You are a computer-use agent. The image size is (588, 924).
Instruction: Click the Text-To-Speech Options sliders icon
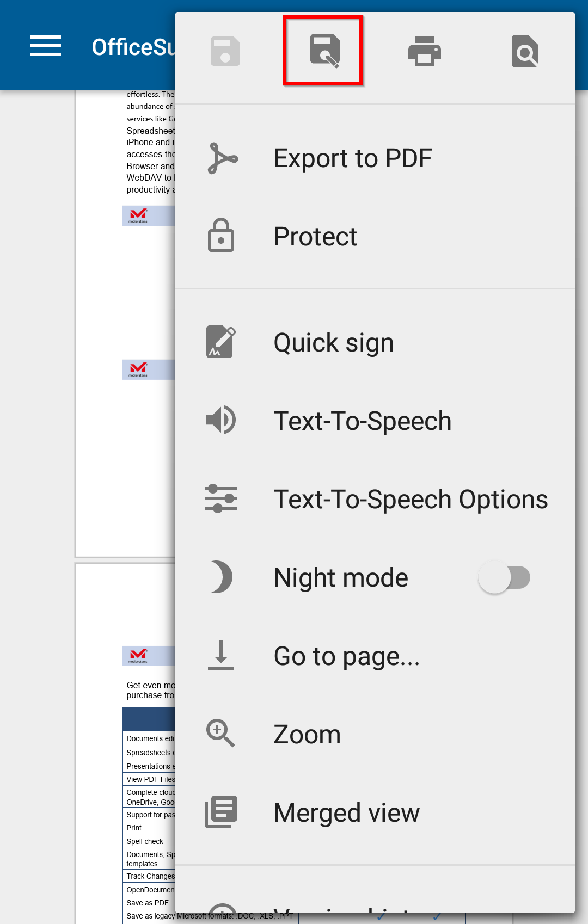pyautogui.click(x=221, y=498)
